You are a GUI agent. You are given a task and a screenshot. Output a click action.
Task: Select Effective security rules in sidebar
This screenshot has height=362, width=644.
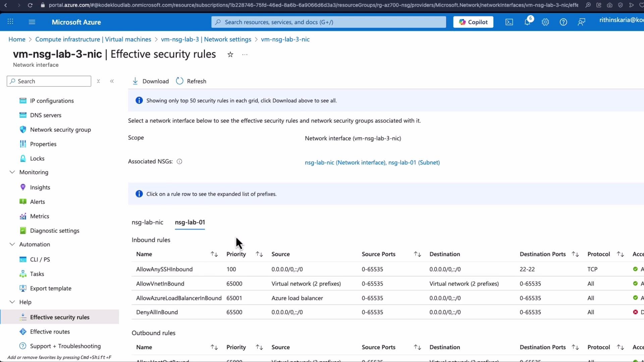[x=60, y=317]
